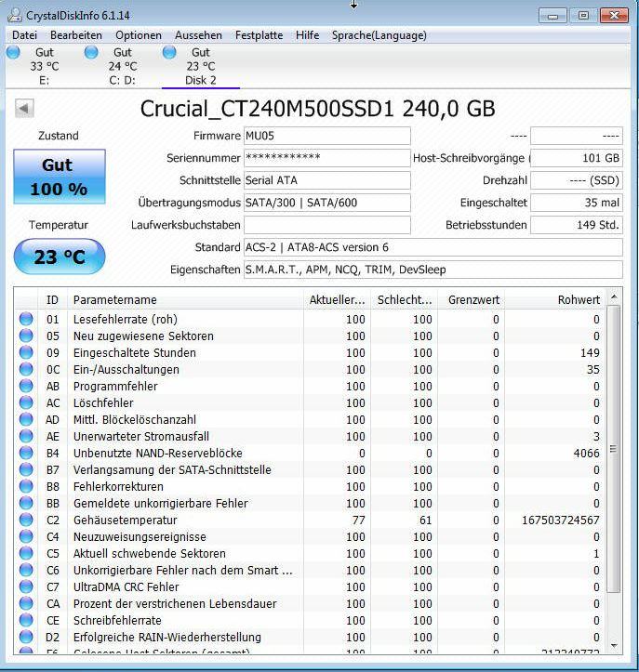Click the ID column header
The height and width of the screenshot is (672, 639).
coord(53,300)
